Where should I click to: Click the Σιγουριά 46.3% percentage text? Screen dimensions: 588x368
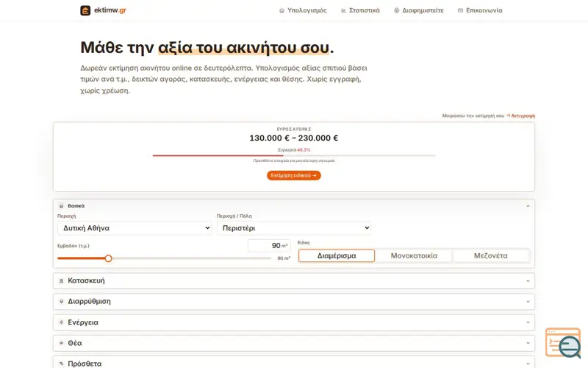click(x=304, y=150)
